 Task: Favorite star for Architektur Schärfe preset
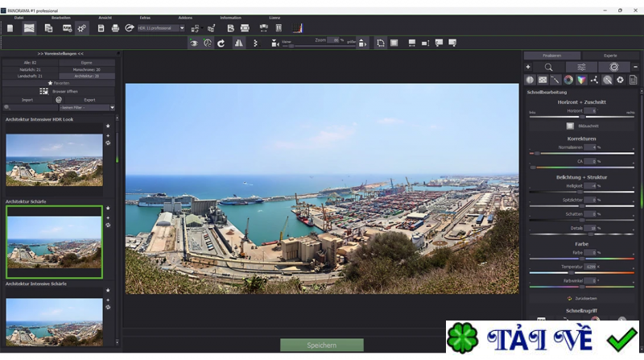108,209
